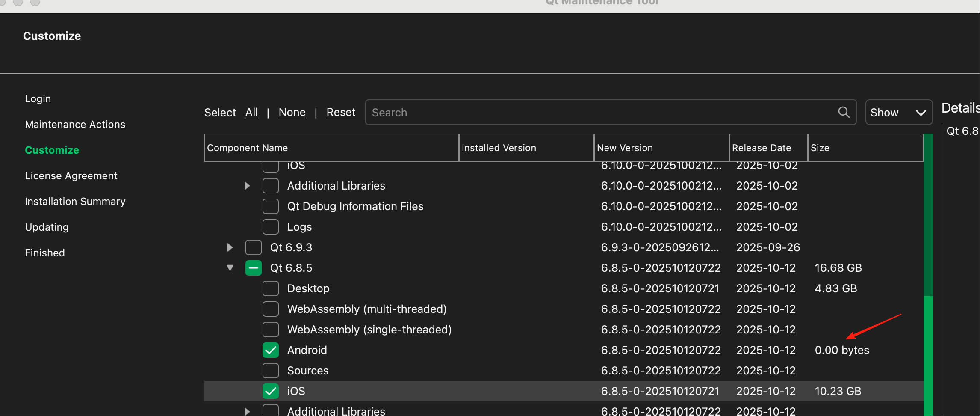Click the None selection link
980x416 pixels.
[292, 113]
